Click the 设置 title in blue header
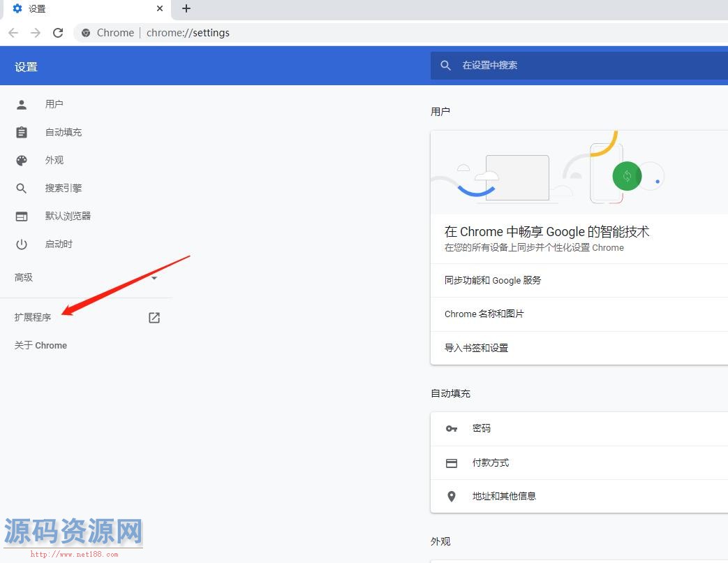The width and height of the screenshot is (728, 563). [26, 67]
